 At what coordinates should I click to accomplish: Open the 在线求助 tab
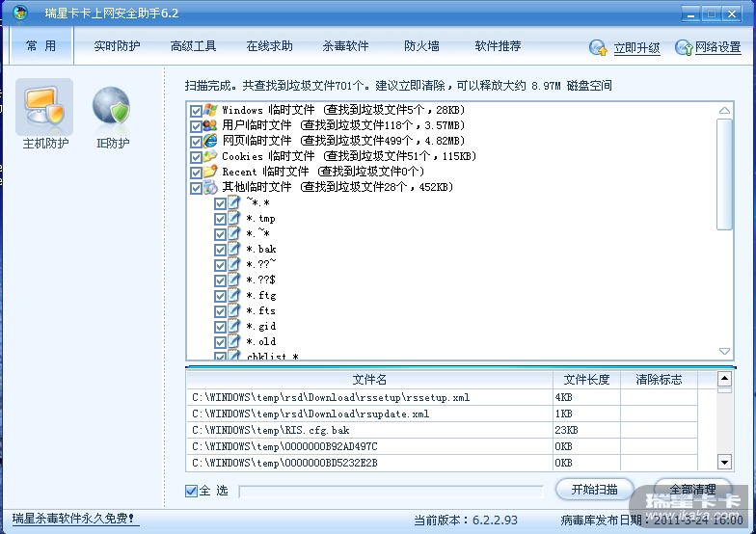270,46
